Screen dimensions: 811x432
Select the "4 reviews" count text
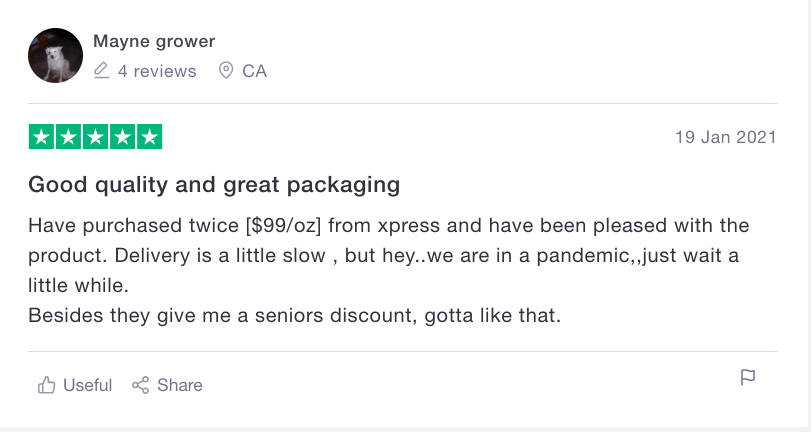coord(157,71)
